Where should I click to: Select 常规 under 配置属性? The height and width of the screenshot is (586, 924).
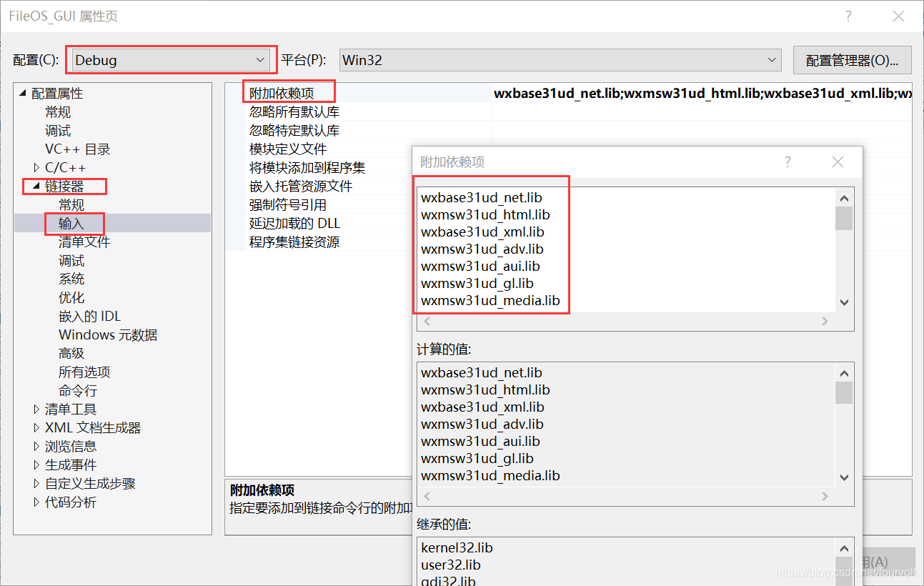tap(58, 112)
